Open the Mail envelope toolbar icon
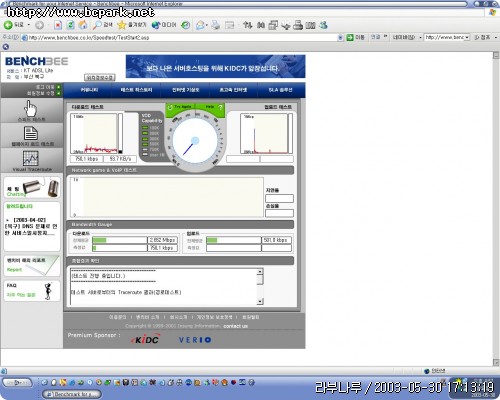 click(200, 25)
